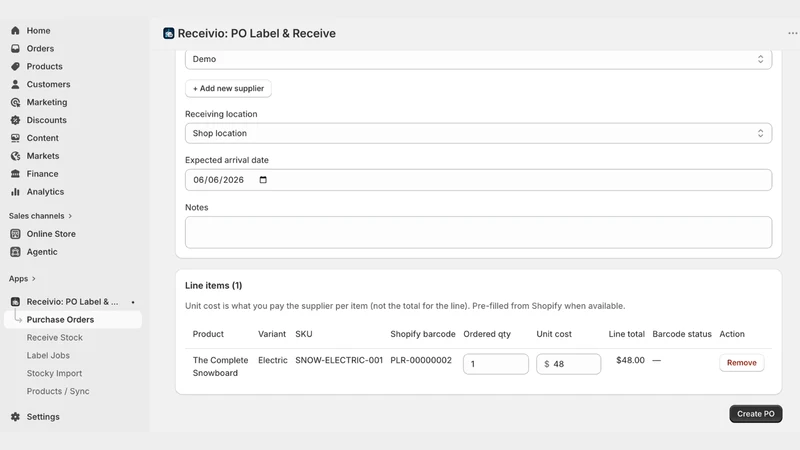Open Online Store sales channel
Image resolution: width=800 pixels, height=450 pixels.
point(51,234)
